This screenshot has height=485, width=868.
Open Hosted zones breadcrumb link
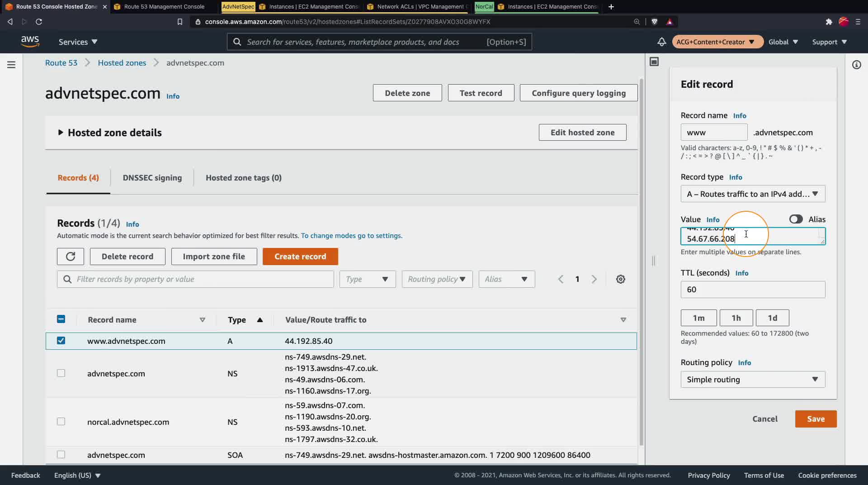click(x=122, y=63)
